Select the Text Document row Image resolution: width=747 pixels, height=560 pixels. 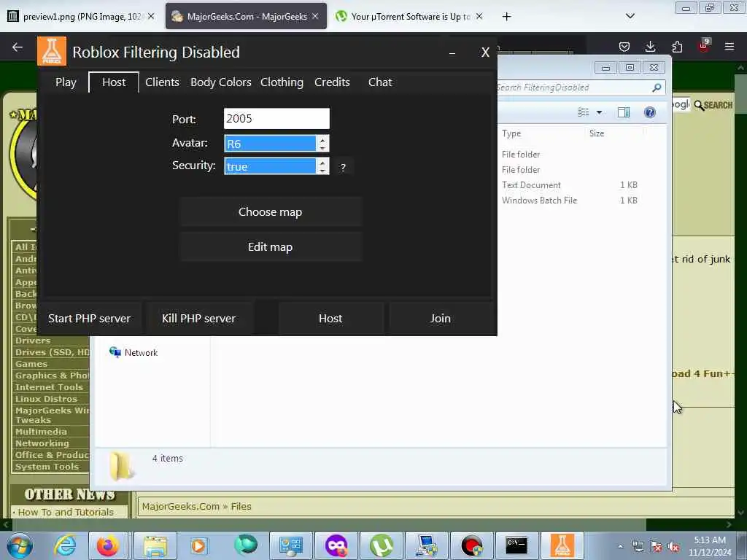569,184
